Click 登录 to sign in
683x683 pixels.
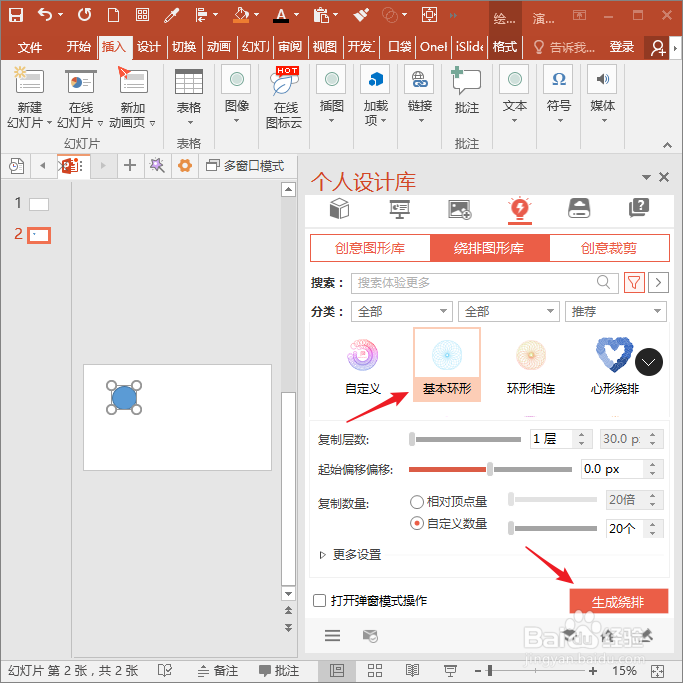[x=621, y=47]
